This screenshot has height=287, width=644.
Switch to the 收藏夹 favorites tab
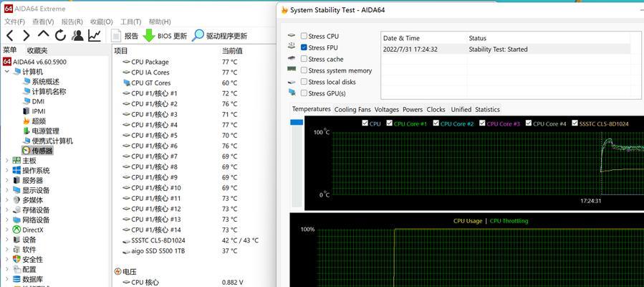coord(37,50)
